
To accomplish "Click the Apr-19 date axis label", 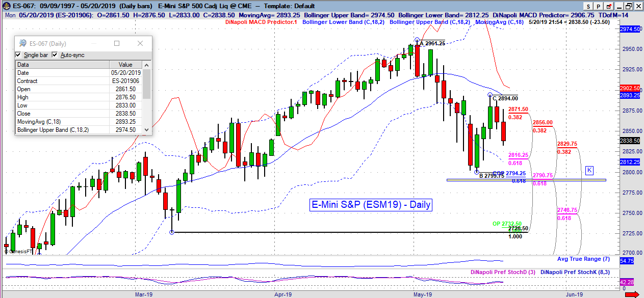I will 282,294.
